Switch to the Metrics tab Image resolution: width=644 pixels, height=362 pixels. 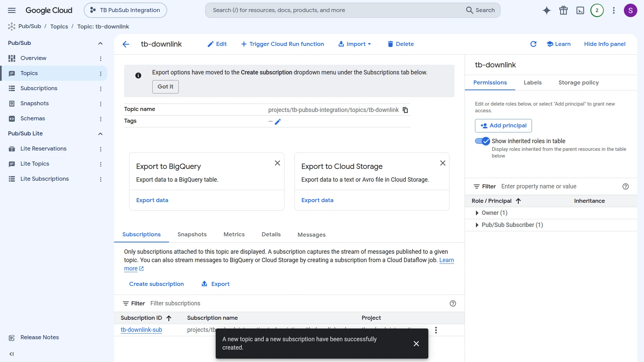[x=234, y=234]
